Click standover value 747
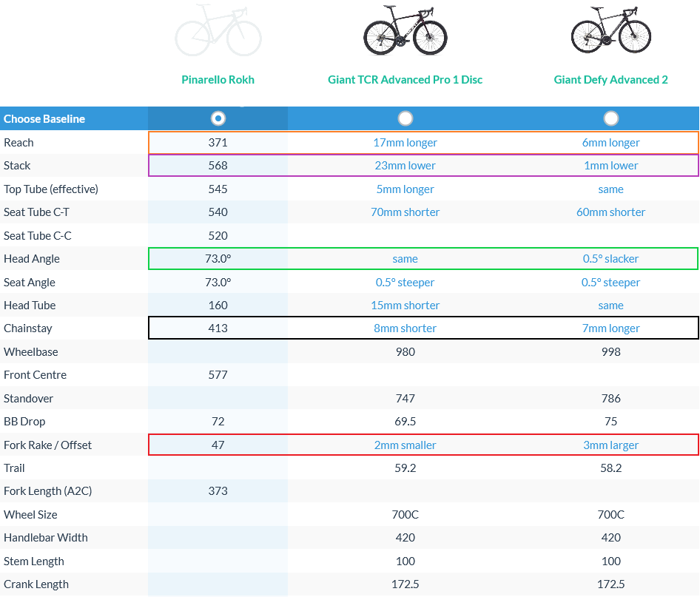The width and height of the screenshot is (700, 597). pyautogui.click(x=405, y=399)
